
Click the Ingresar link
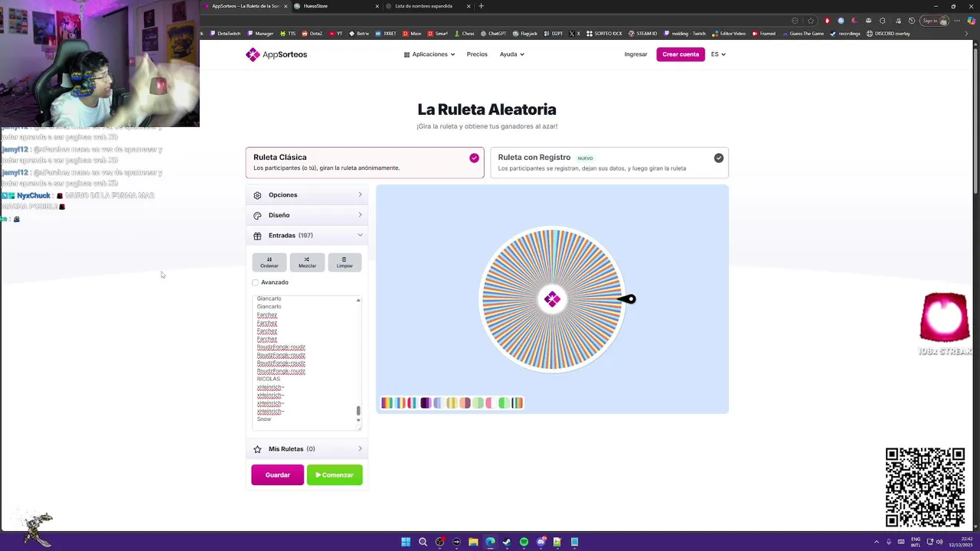[635, 54]
